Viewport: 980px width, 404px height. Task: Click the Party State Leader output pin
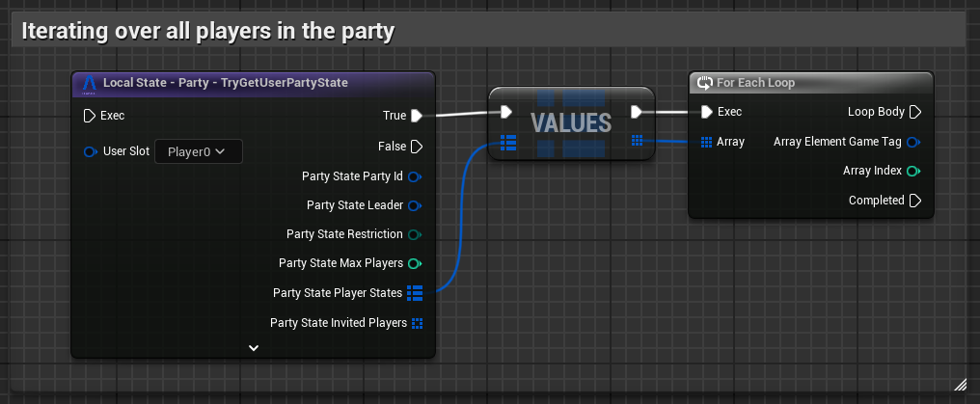416,205
